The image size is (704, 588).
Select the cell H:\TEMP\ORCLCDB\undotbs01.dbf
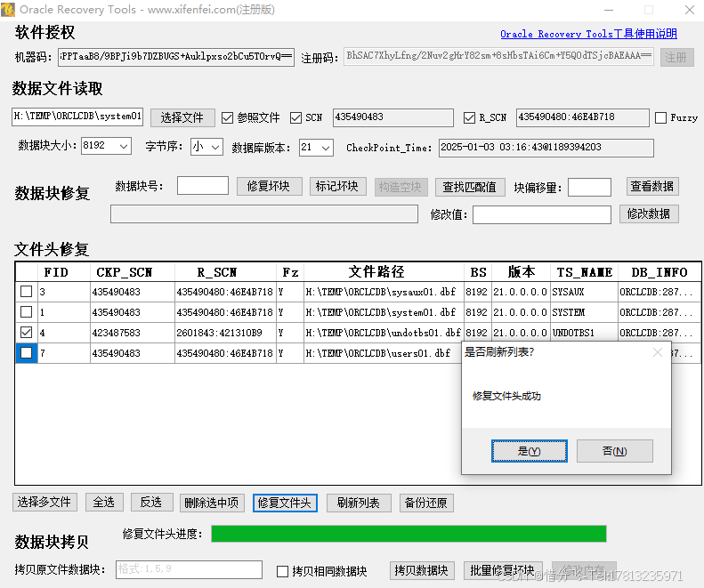tap(383, 333)
